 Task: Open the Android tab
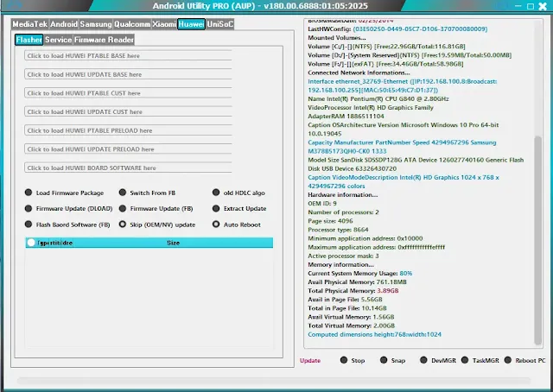coord(64,24)
